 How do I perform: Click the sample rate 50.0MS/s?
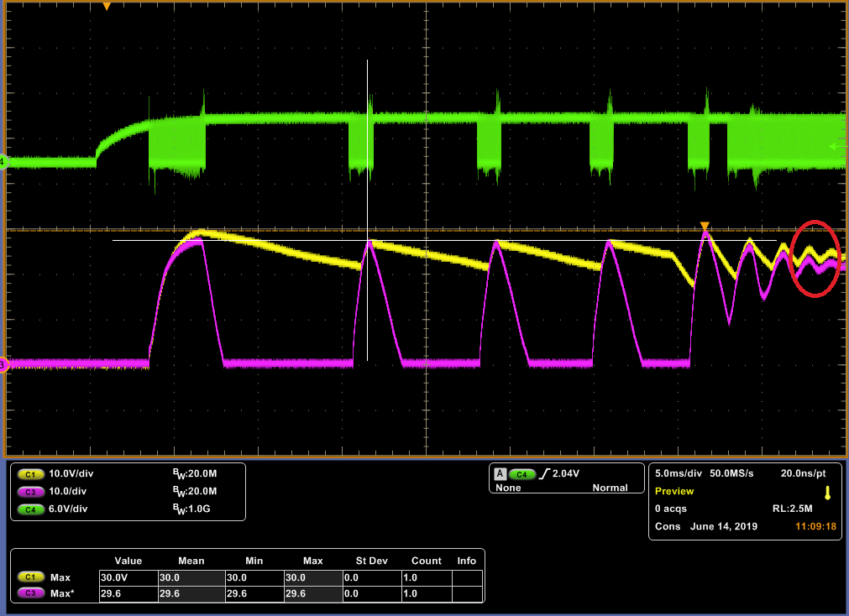tap(731, 473)
